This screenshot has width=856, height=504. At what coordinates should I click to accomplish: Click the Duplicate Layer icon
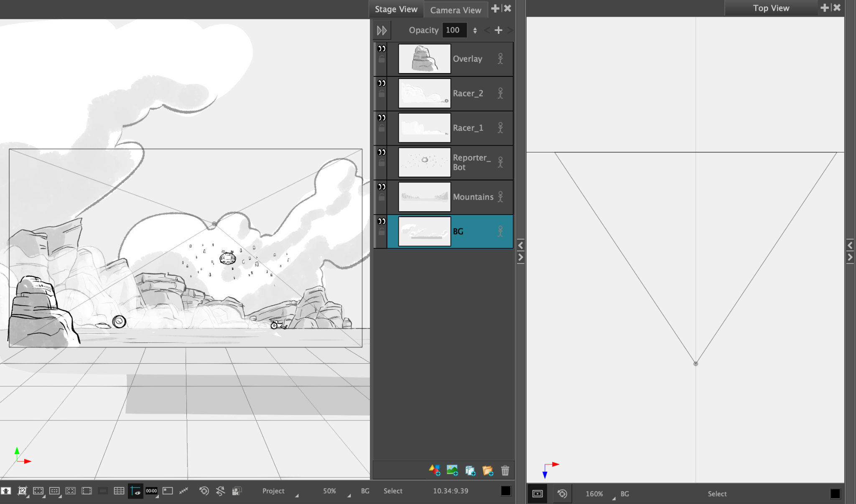pos(470,471)
